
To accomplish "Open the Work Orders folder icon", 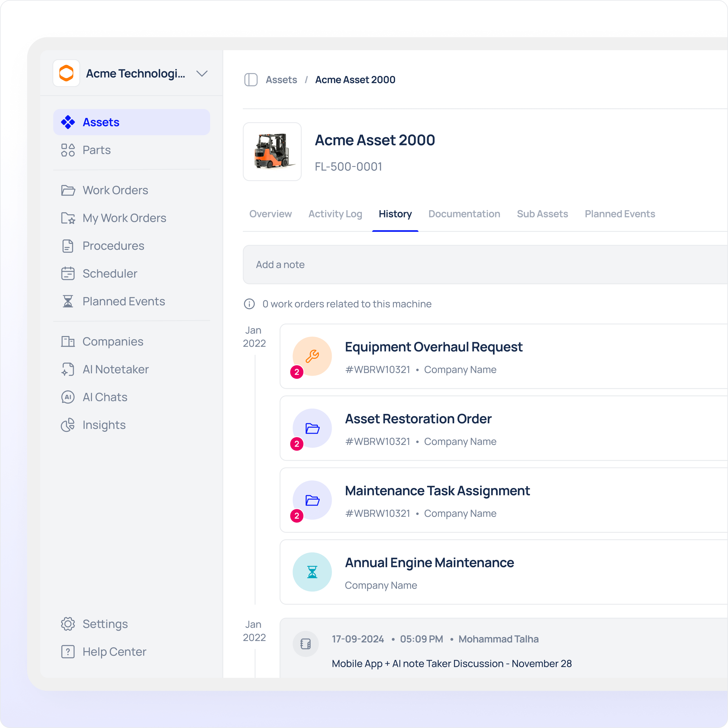I will tap(68, 190).
